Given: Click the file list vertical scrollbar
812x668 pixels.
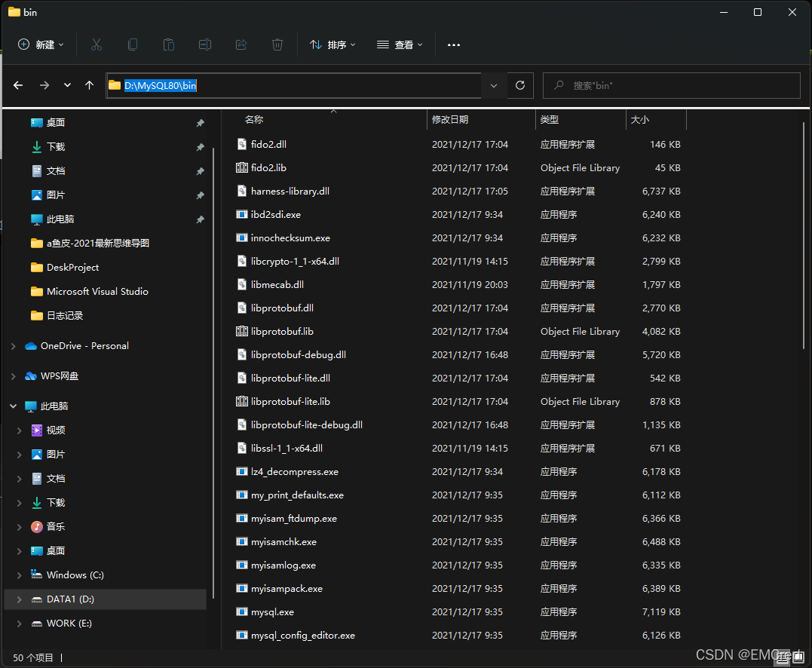Looking at the screenshot, I should pyautogui.click(x=804, y=236).
